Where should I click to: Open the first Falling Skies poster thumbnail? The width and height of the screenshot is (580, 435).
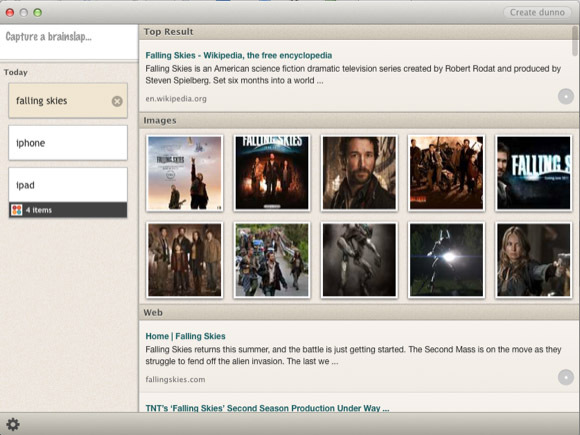[x=185, y=173]
